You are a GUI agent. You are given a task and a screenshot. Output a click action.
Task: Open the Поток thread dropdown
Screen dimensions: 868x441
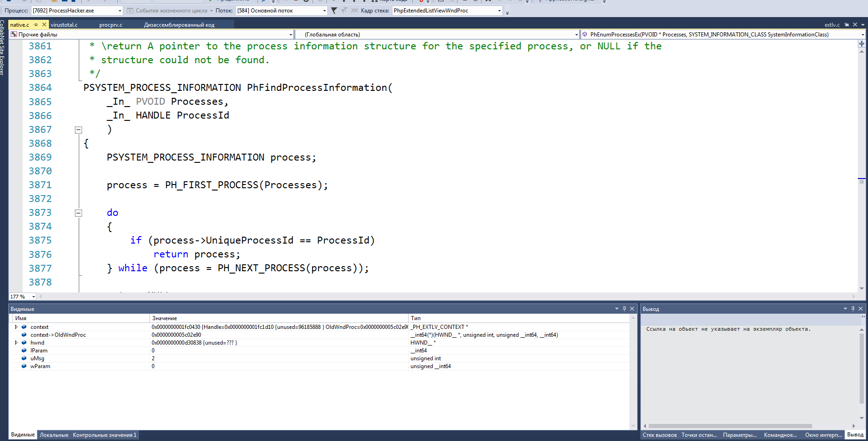pos(281,10)
